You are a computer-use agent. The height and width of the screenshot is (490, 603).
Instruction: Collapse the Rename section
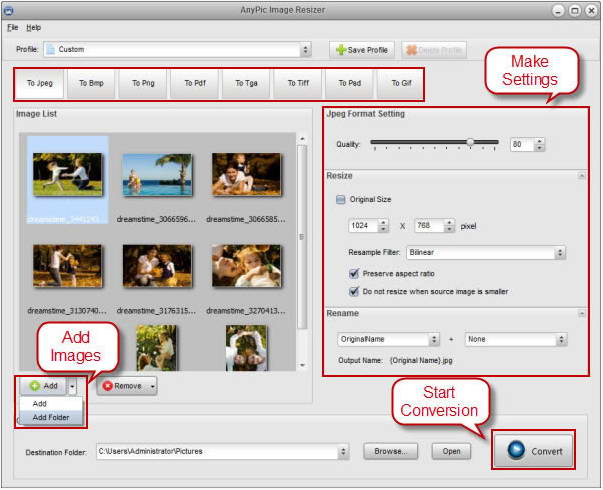[581, 313]
